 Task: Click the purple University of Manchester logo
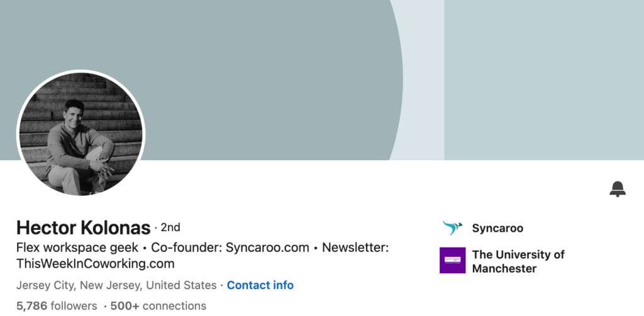(452, 261)
